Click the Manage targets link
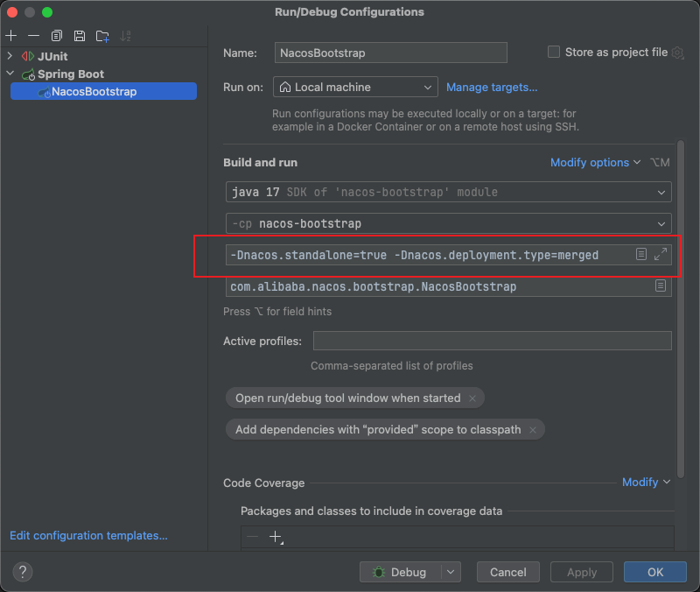 pos(492,88)
